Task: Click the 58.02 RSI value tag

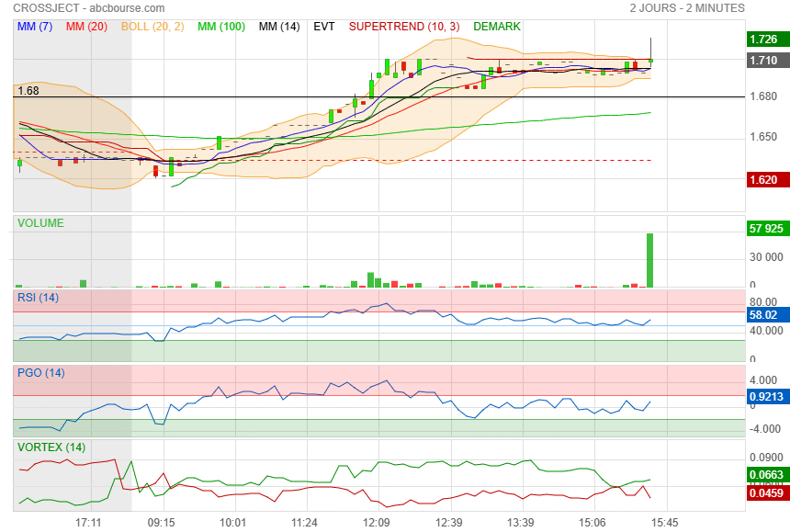Action: (x=768, y=315)
